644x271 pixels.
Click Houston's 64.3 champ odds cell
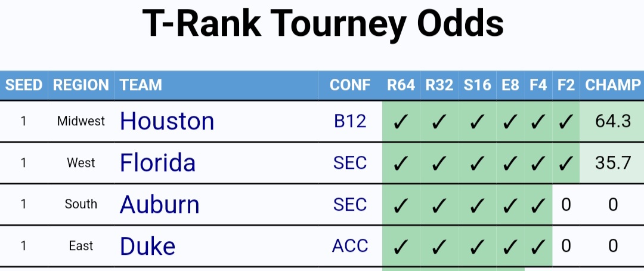pyautogui.click(x=612, y=121)
